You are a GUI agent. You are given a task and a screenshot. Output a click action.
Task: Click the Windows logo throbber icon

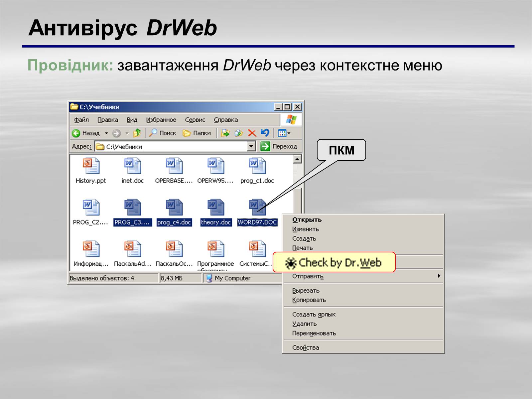(x=291, y=120)
